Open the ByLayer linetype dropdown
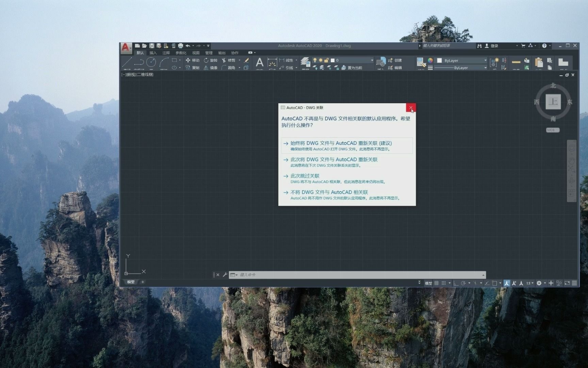 click(x=485, y=67)
